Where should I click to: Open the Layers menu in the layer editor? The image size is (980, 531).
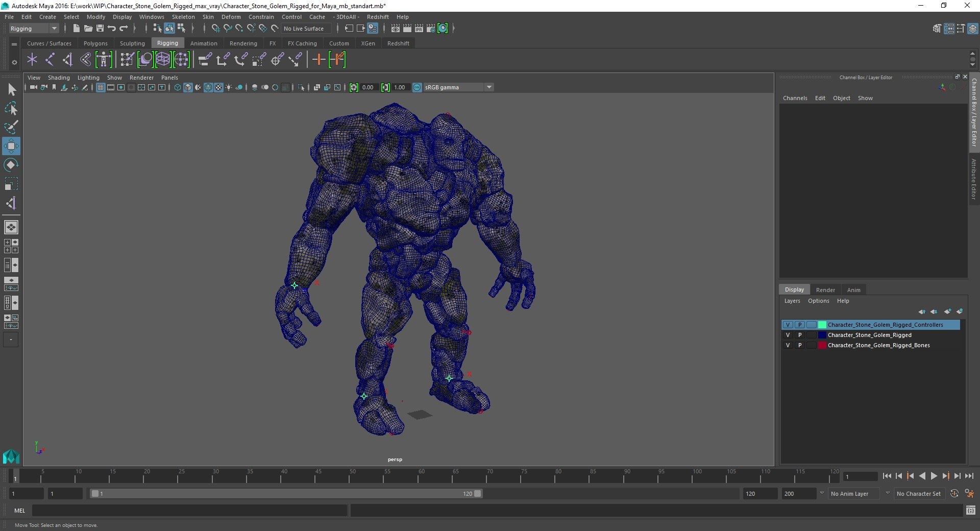point(792,301)
